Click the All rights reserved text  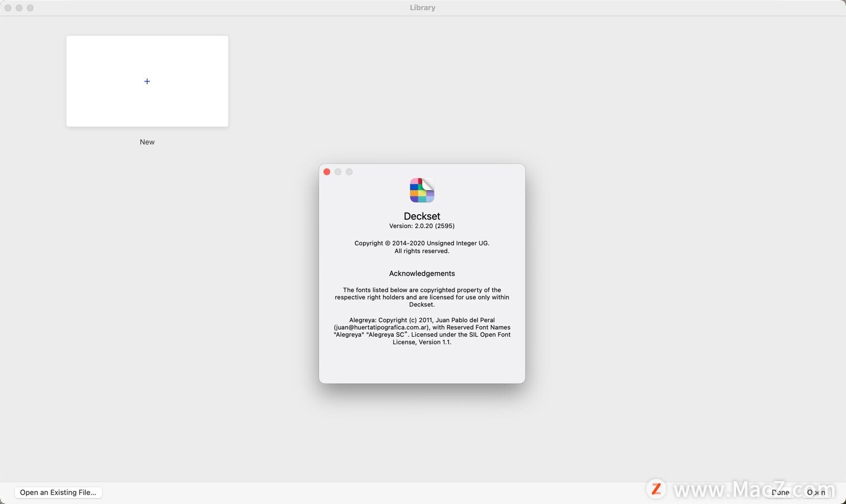pyautogui.click(x=422, y=251)
